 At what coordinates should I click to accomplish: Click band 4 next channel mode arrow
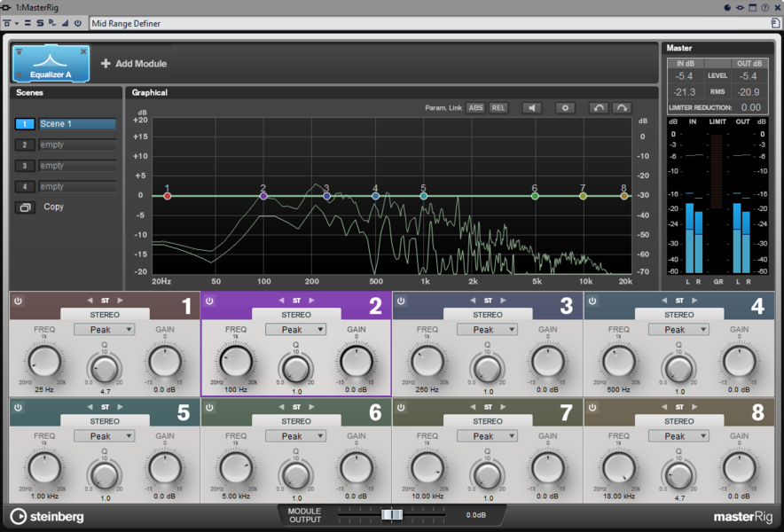(694, 301)
